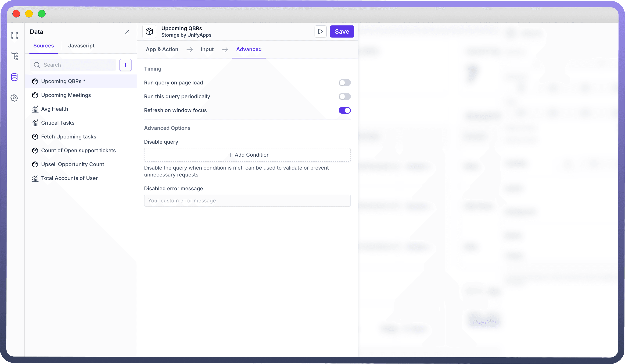The width and height of the screenshot is (625, 364).
Task: Open the component tree icon in sidebar
Action: point(14,56)
